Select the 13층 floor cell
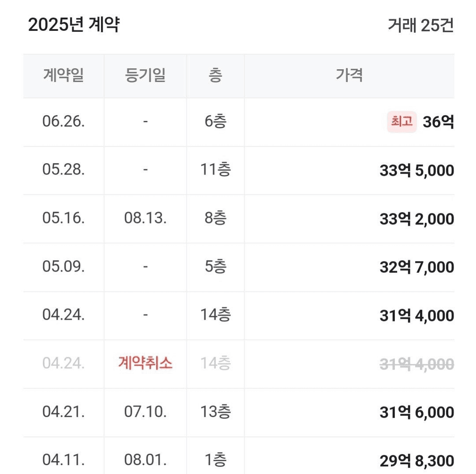Viewport: 476px width, 474px height. (x=216, y=412)
